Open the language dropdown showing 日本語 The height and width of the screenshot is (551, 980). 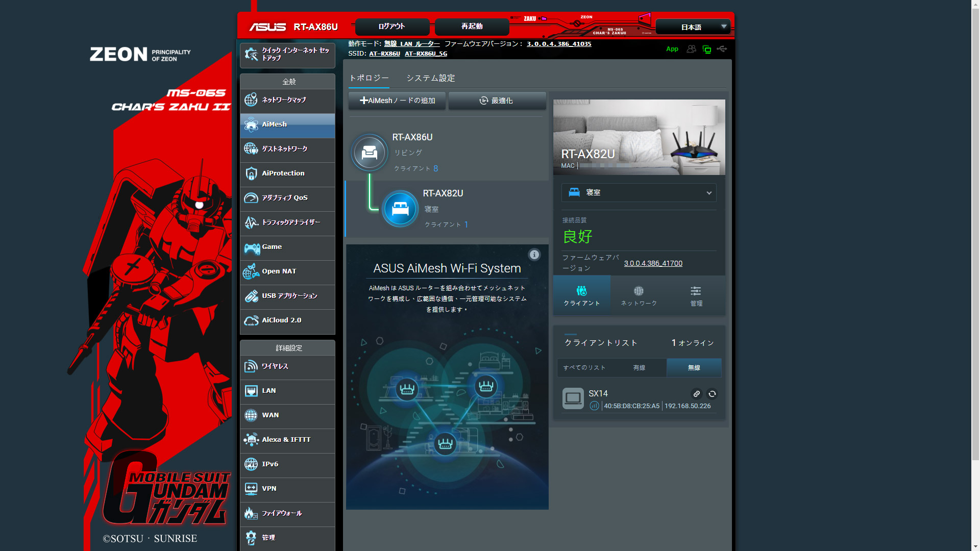[x=693, y=27]
